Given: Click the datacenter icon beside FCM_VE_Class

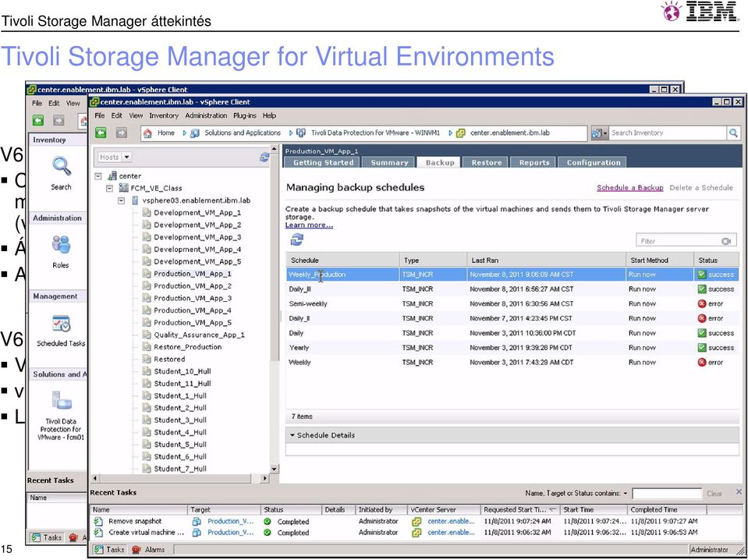Looking at the screenshot, I should pyautogui.click(x=123, y=188).
